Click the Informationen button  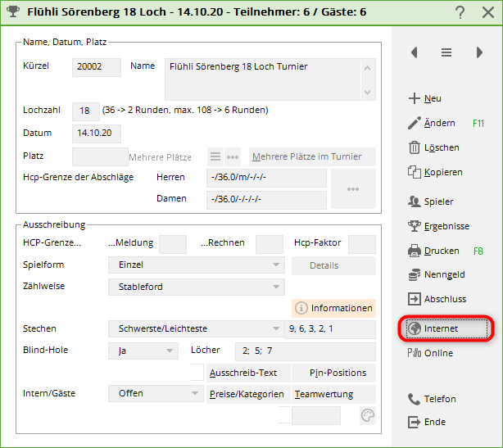333,308
